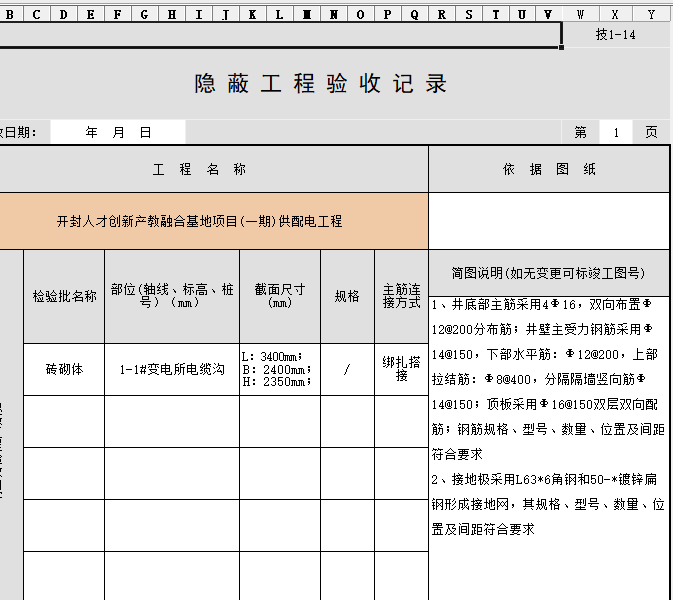The height and width of the screenshot is (600, 673).
Task: Click column header K
Action: pyautogui.click(x=252, y=15)
